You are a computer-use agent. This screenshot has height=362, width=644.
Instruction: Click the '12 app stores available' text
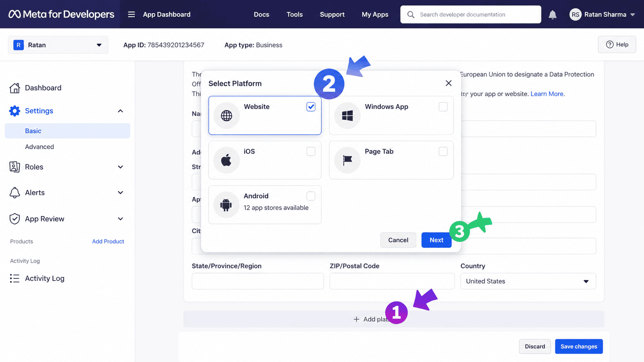[276, 208]
